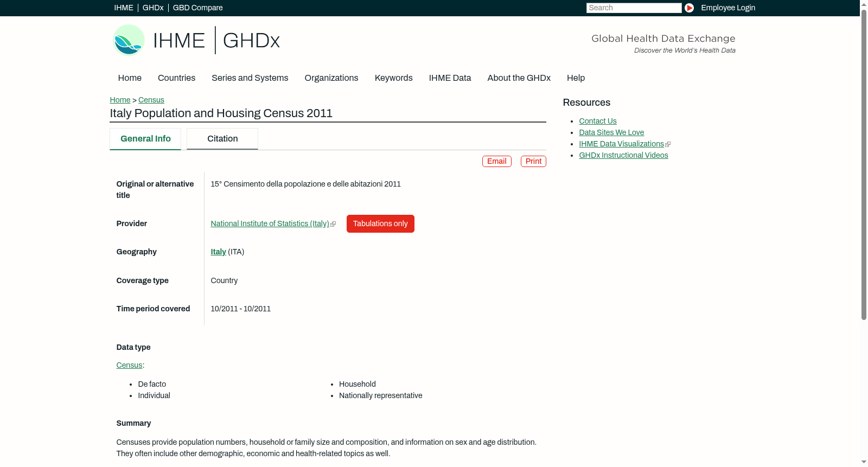
Task: Open the Help menu item
Action: click(576, 78)
